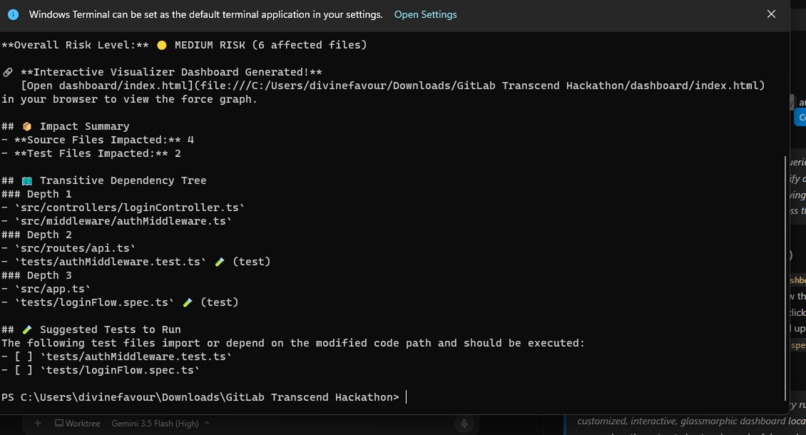
Task: Click the "Transitive Dependency Tree" heading text
Action: 123,180
